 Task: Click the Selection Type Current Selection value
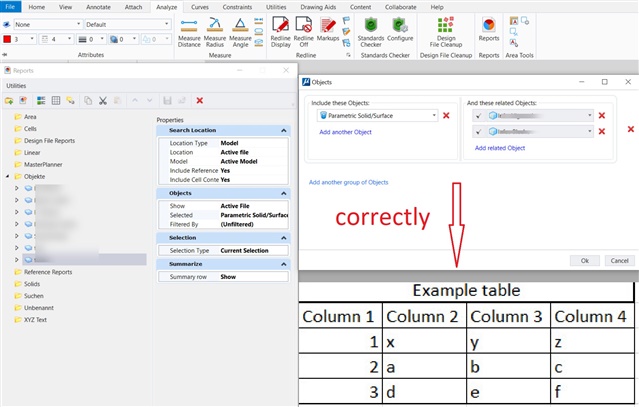pyautogui.click(x=245, y=251)
